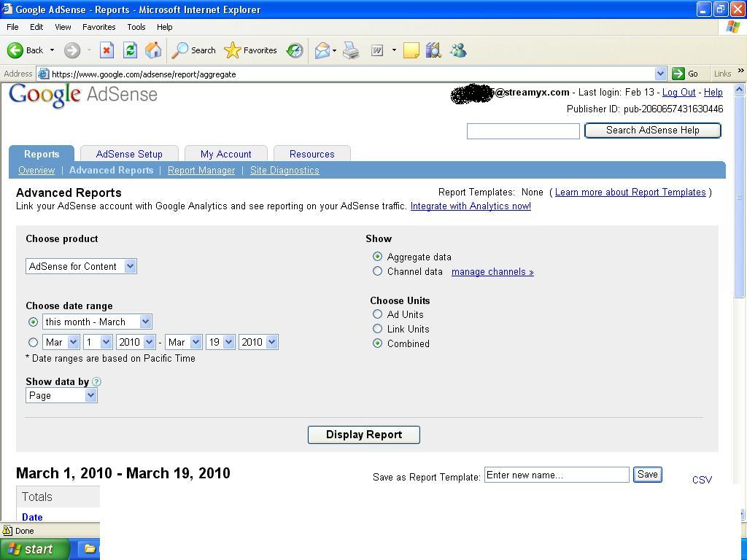Switch to the My Account tab
747x560 pixels.
coord(226,154)
